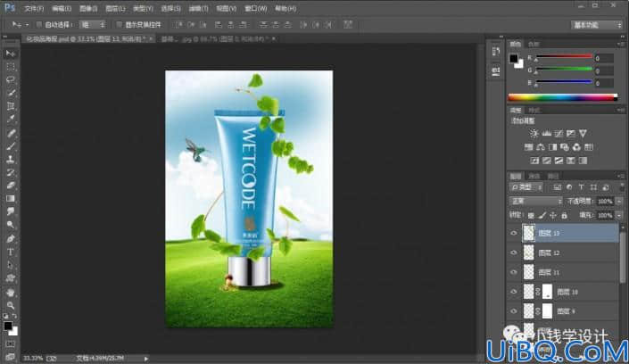Select the Magic Wand tool
The width and height of the screenshot is (629, 364).
11,93
